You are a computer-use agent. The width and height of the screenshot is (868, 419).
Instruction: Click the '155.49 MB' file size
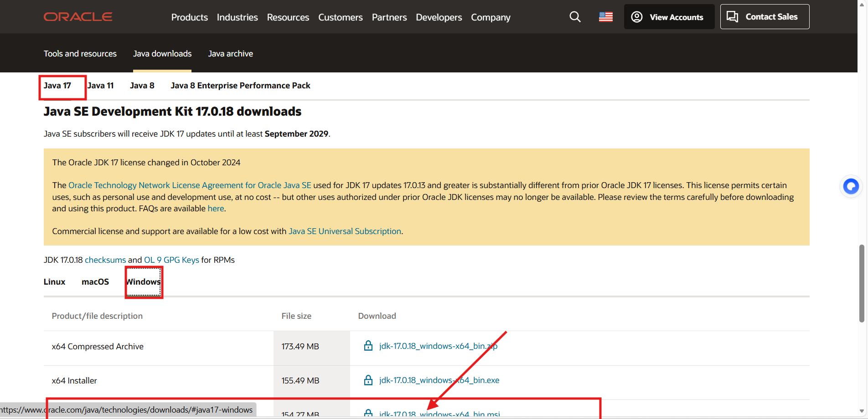pos(300,381)
